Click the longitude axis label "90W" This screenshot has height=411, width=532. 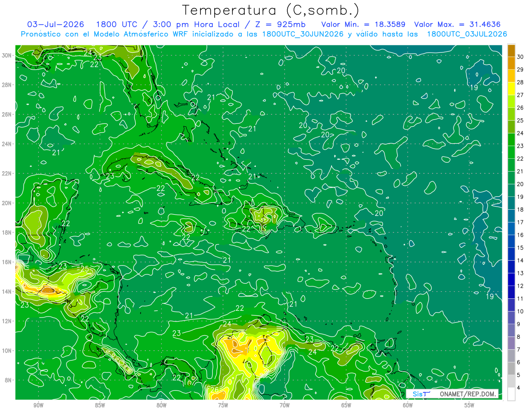click(x=38, y=405)
